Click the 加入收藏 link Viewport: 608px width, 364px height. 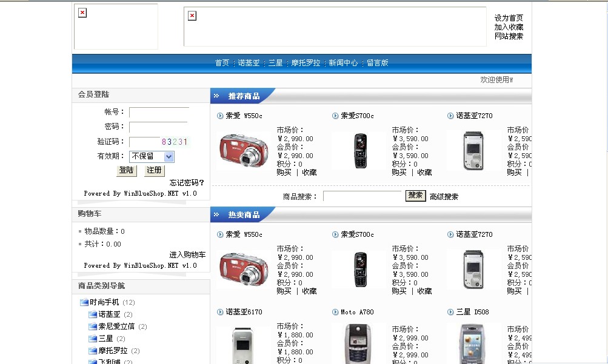coord(509,27)
